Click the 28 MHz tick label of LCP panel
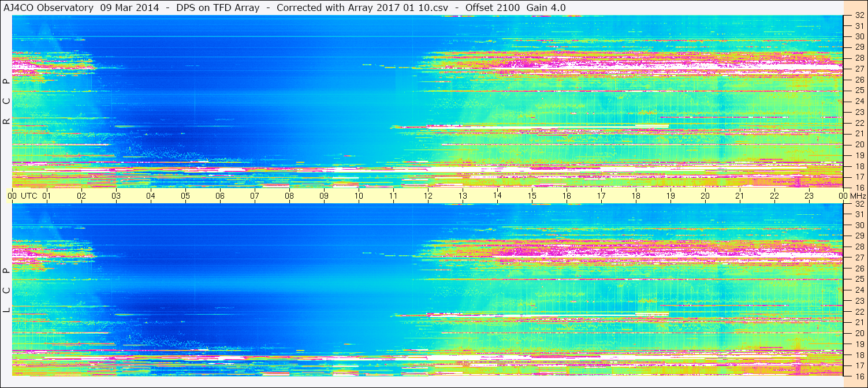This screenshot has width=868, height=388. pos(859,247)
